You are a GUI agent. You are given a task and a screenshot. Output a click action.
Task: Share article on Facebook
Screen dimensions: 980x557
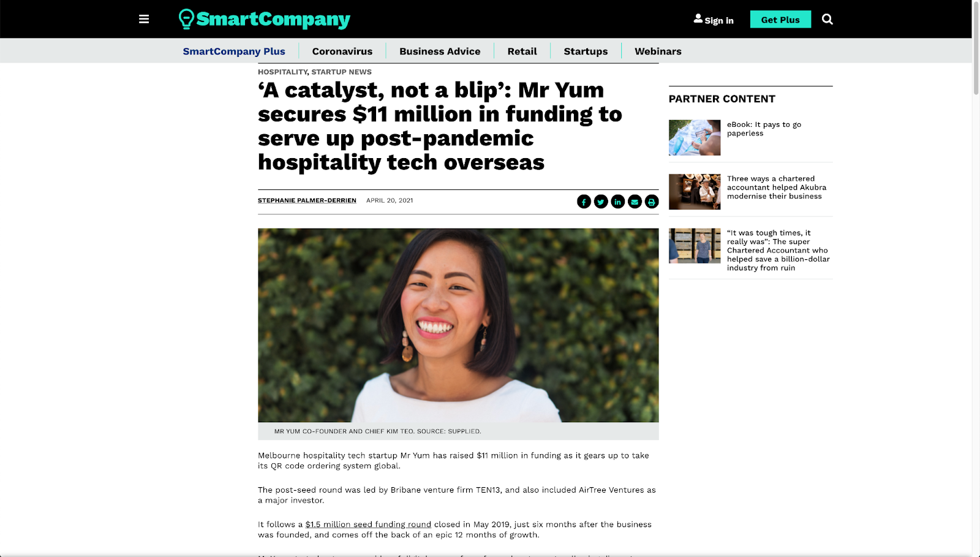pyautogui.click(x=584, y=202)
